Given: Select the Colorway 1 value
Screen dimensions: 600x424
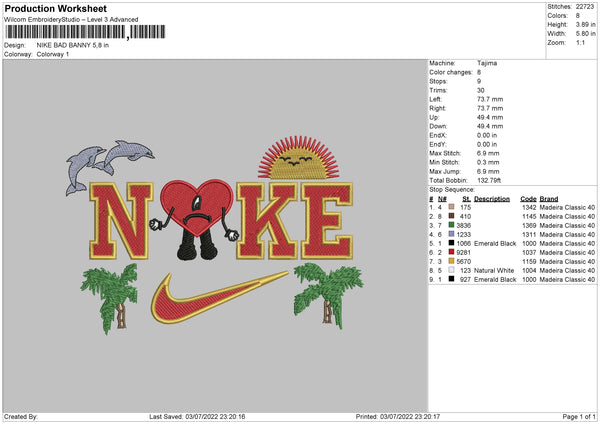Looking at the screenshot, I should [x=53, y=54].
